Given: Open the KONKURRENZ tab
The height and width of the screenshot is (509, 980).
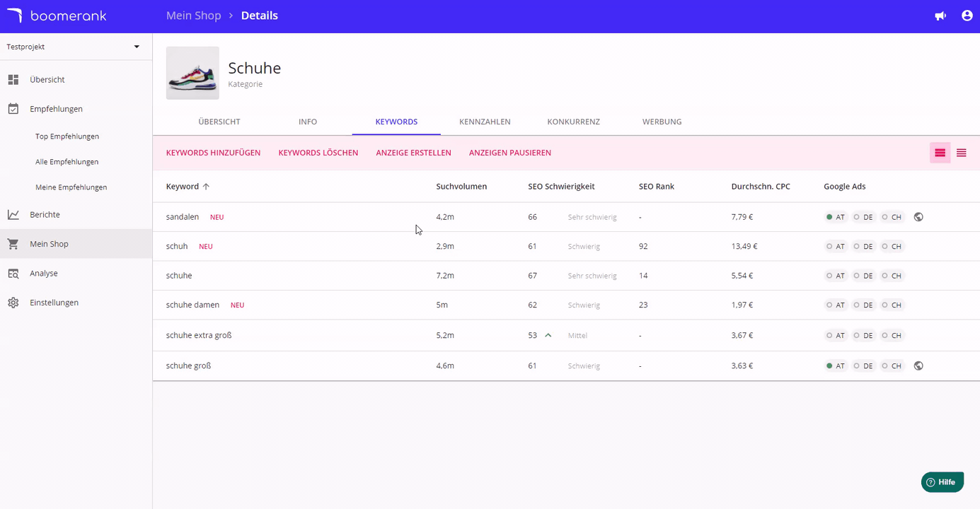Looking at the screenshot, I should [573, 122].
